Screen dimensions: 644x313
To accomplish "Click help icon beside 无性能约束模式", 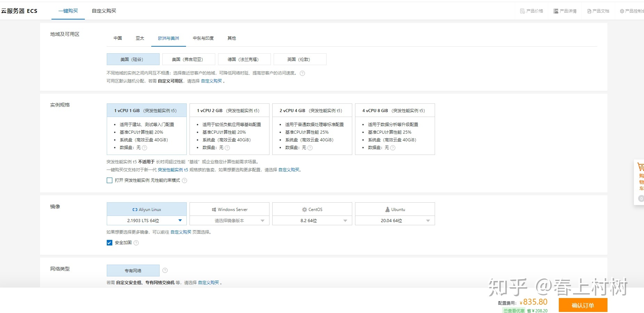I will [x=185, y=181].
